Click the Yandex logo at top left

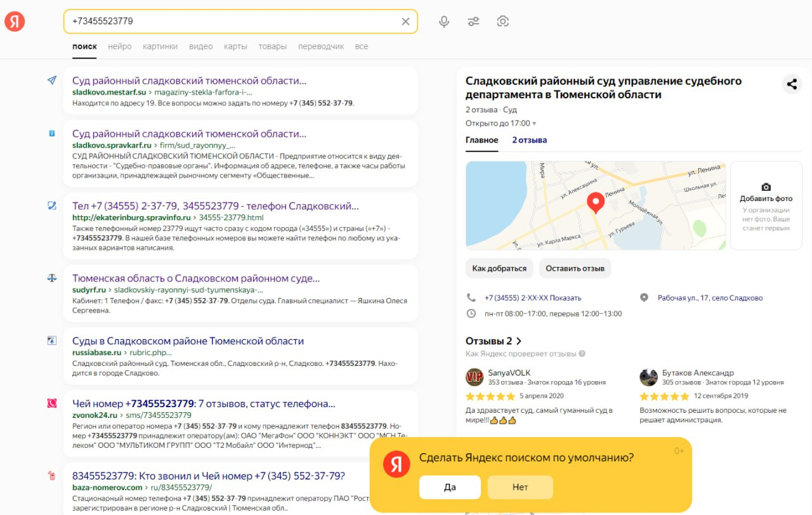(x=15, y=22)
